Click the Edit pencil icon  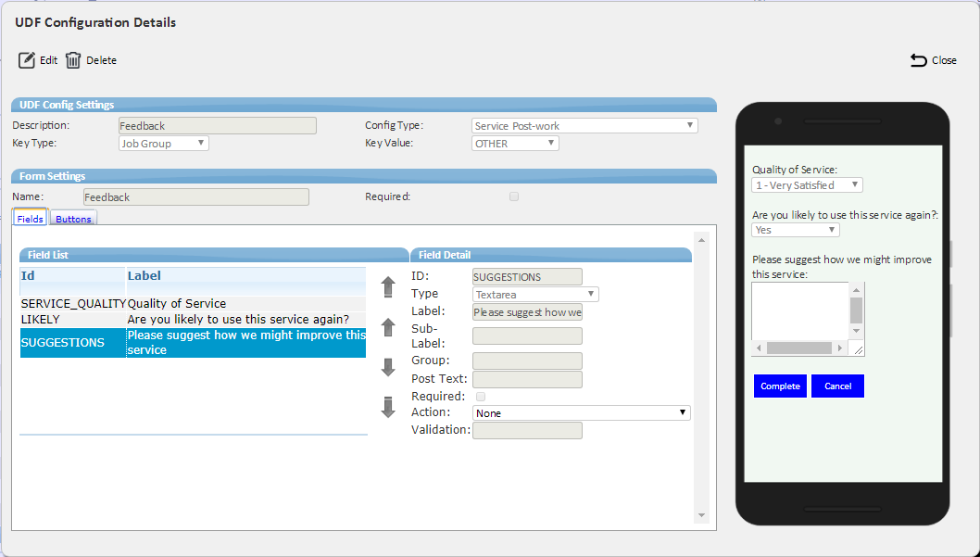[x=27, y=60]
